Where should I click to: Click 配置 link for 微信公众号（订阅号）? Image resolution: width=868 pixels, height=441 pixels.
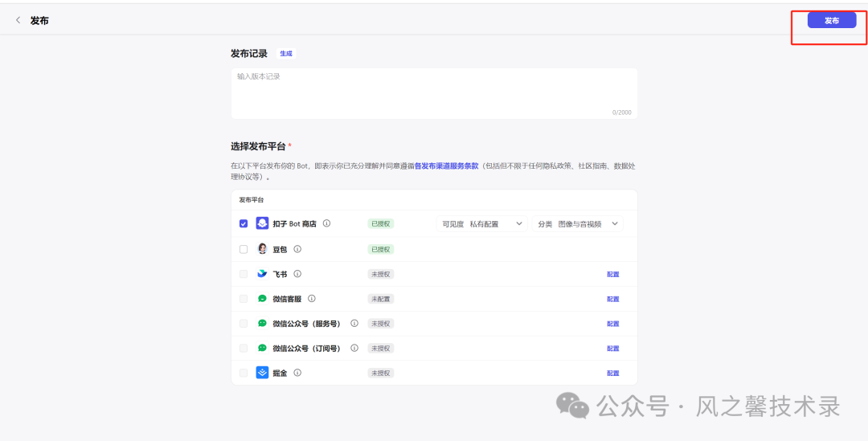[612, 349]
